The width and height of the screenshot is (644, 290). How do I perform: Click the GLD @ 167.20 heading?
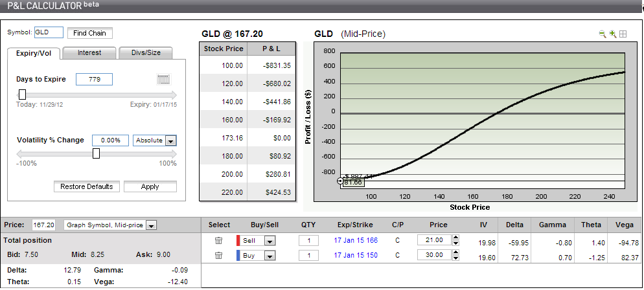(233, 34)
